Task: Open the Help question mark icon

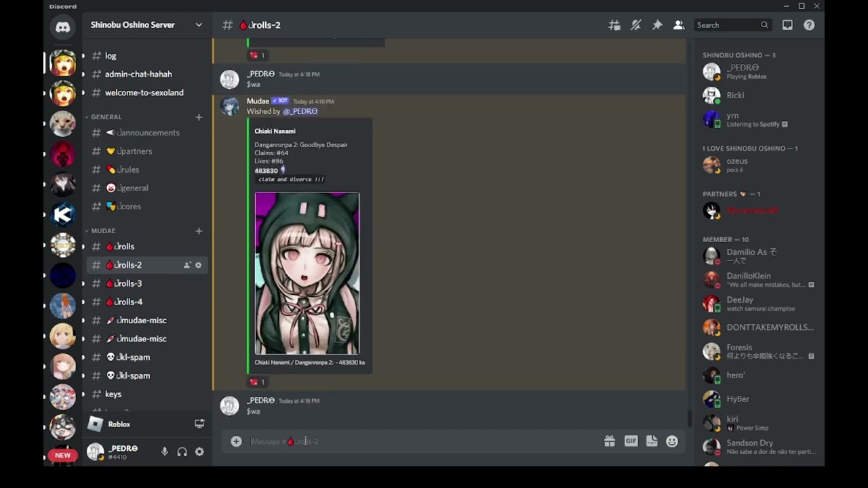Action: coord(809,25)
